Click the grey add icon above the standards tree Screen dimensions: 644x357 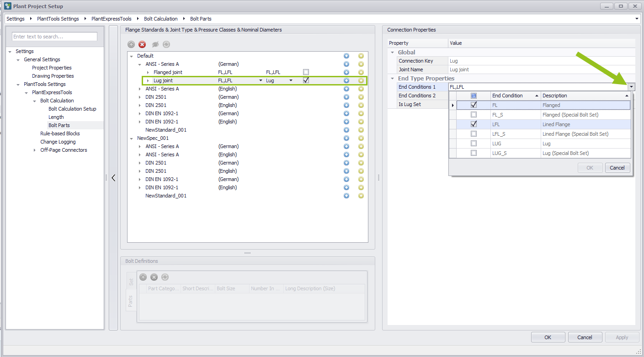131,44
